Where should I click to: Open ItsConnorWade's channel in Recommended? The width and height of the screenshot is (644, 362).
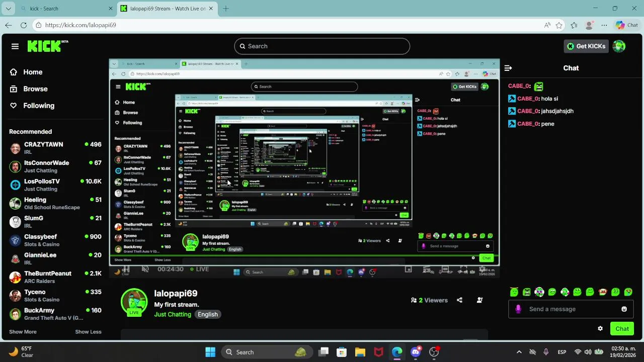click(55, 166)
